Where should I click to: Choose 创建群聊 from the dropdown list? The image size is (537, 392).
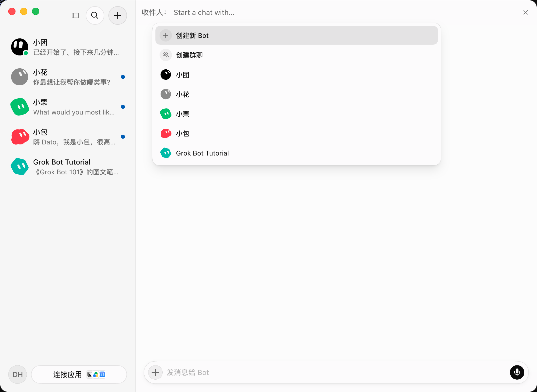pos(296,55)
